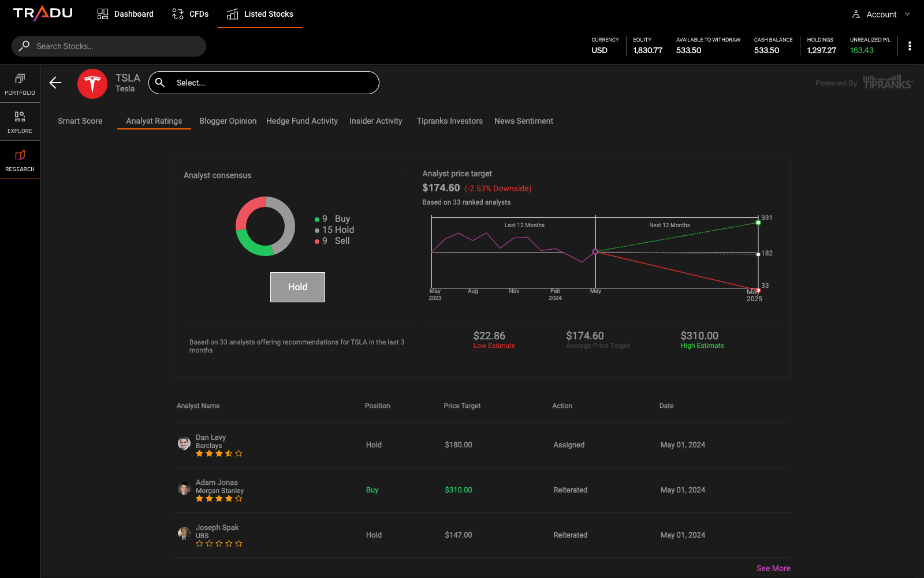This screenshot has width=924, height=578.
Task: Go back using the arrow icon
Action: tap(55, 83)
